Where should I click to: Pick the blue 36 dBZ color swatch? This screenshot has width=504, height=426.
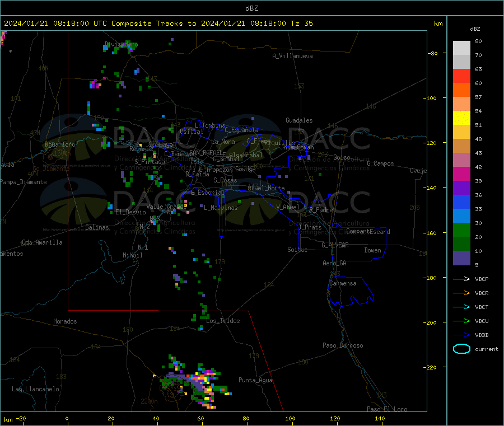pyautogui.click(x=461, y=202)
